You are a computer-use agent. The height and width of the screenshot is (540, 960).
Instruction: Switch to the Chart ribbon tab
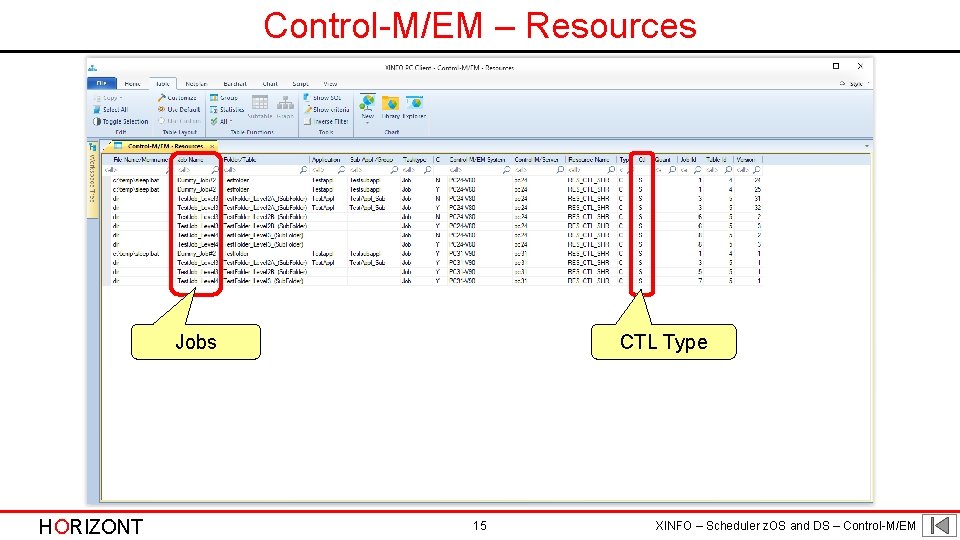270,84
